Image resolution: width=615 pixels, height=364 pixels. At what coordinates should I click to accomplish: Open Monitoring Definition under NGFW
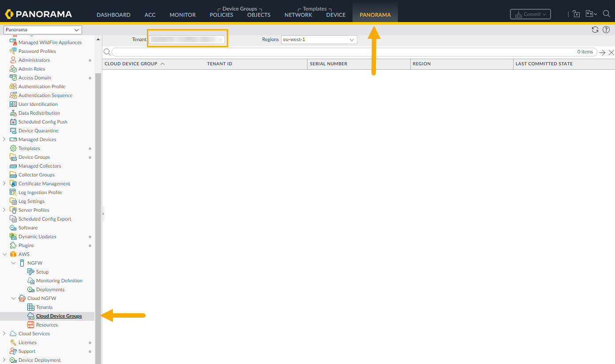(x=59, y=281)
